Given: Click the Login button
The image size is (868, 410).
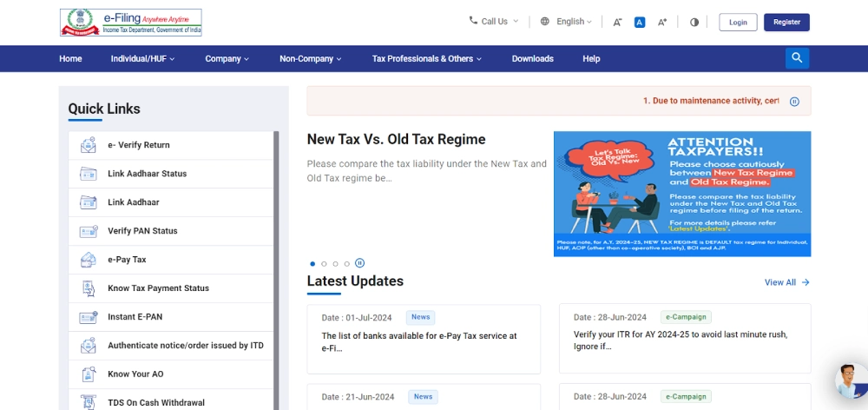Looking at the screenshot, I should point(738,23).
